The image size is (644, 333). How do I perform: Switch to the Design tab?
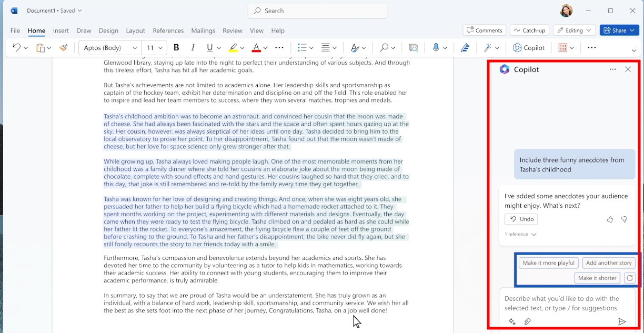click(108, 31)
